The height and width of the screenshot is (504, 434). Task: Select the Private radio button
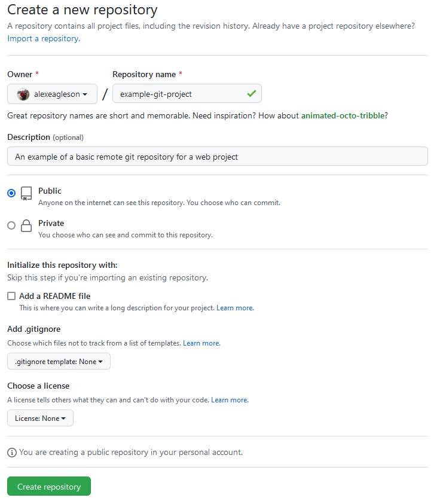(11, 225)
